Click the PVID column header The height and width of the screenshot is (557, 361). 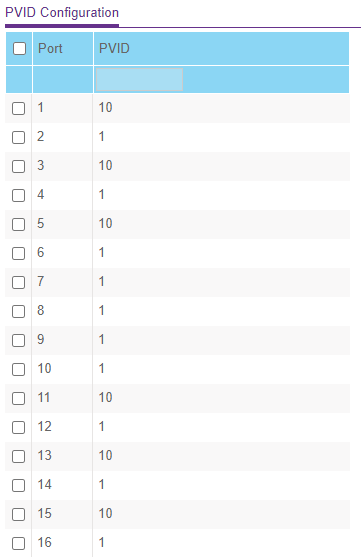pos(114,48)
